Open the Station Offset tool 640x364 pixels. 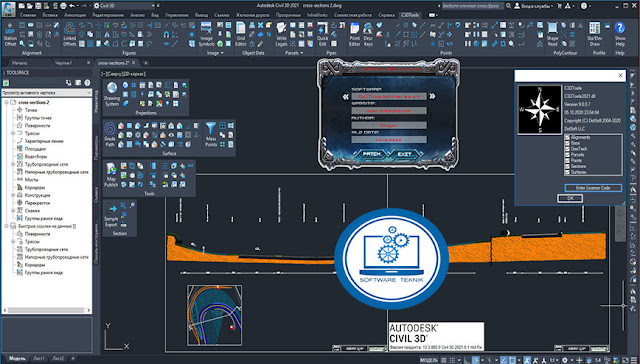(10, 34)
